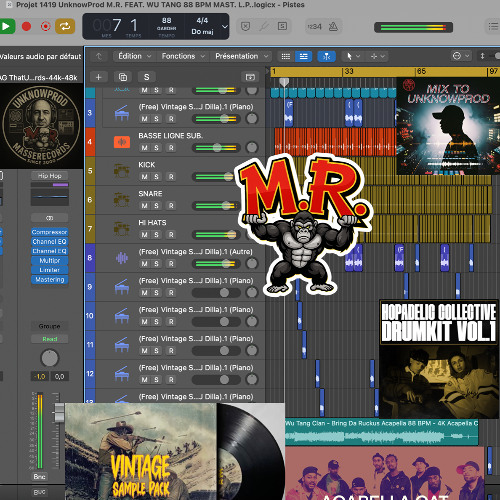Toggle the blue Catch playhead button
The height and width of the screenshot is (500, 500).
326,56
